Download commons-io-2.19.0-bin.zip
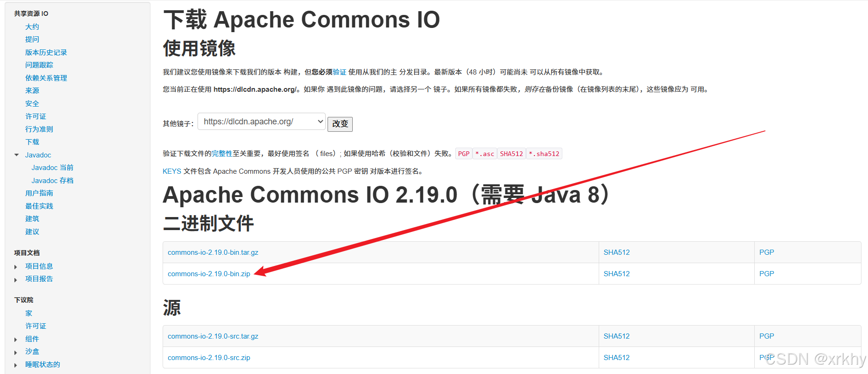Image resolution: width=868 pixels, height=374 pixels. tap(209, 274)
